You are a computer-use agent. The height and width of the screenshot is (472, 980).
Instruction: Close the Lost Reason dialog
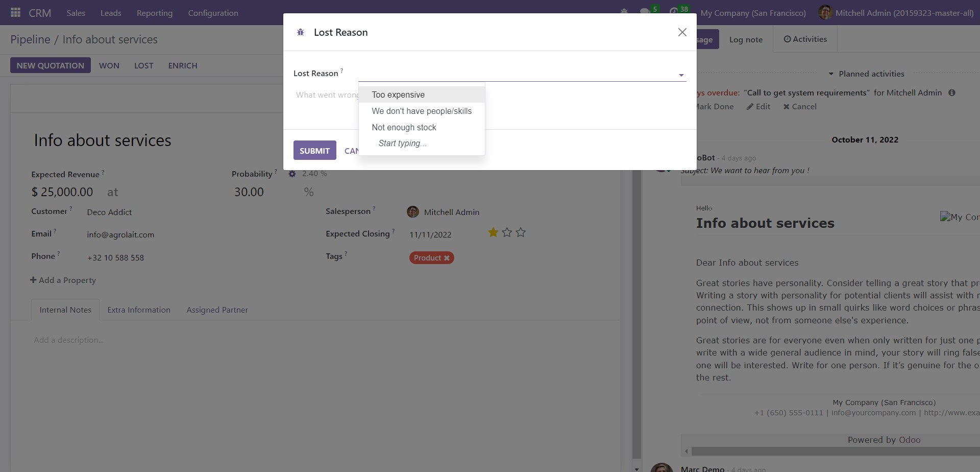[x=682, y=32]
